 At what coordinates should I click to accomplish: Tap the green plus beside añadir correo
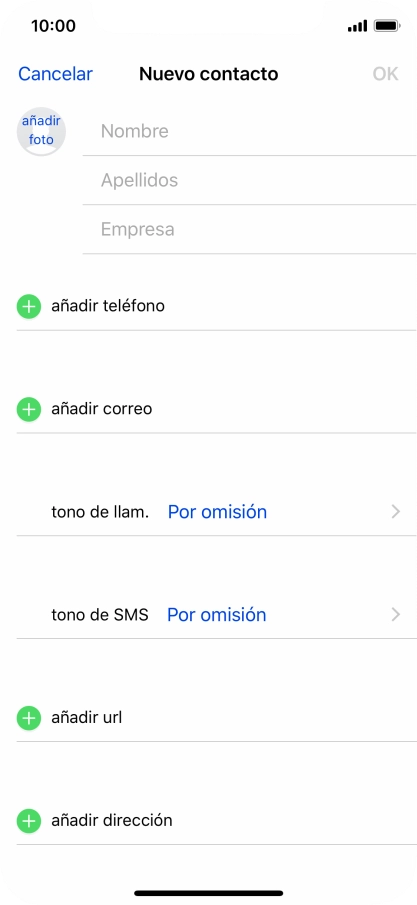click(28, 410)
